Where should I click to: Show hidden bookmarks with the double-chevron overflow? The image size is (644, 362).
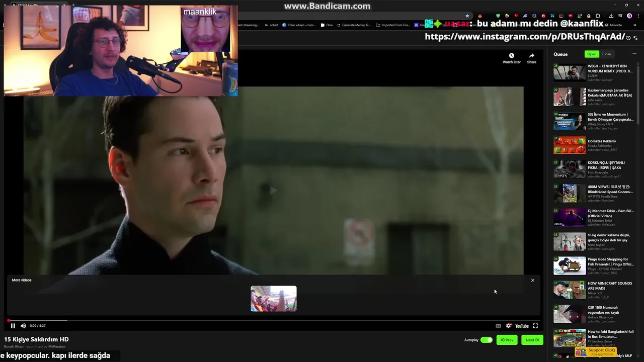point(634,25)
